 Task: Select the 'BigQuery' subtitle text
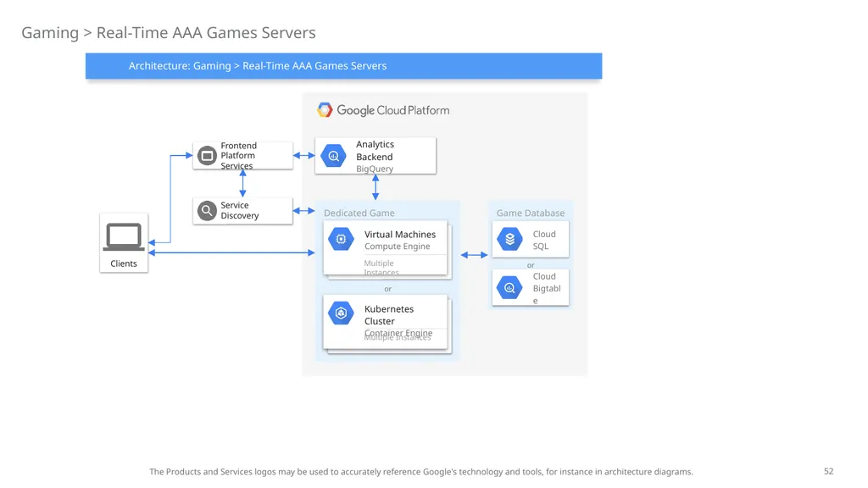point(375,169)
